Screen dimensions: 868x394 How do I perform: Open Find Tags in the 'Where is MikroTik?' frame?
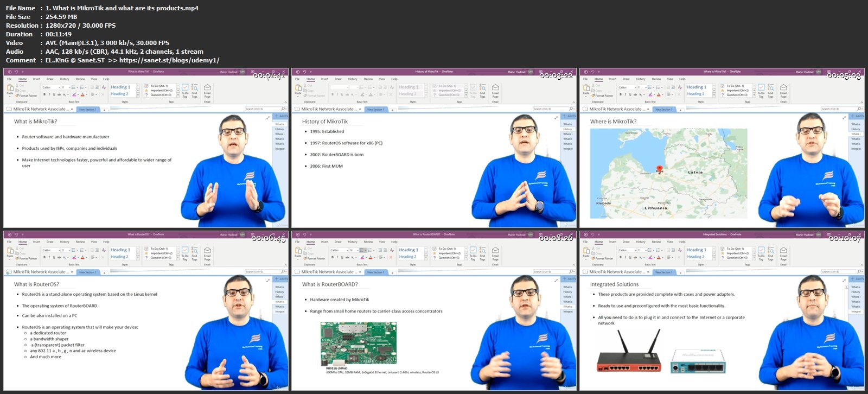point(770,90)
